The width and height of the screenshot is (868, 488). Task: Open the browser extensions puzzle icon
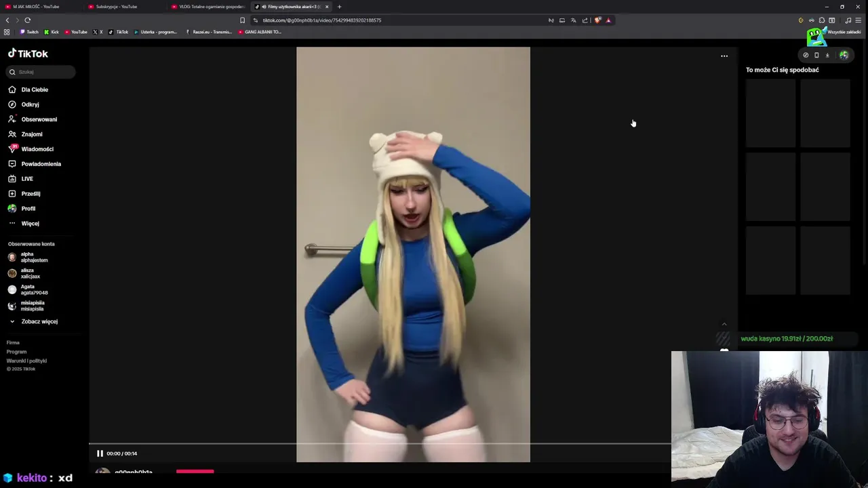pos(822,20)
